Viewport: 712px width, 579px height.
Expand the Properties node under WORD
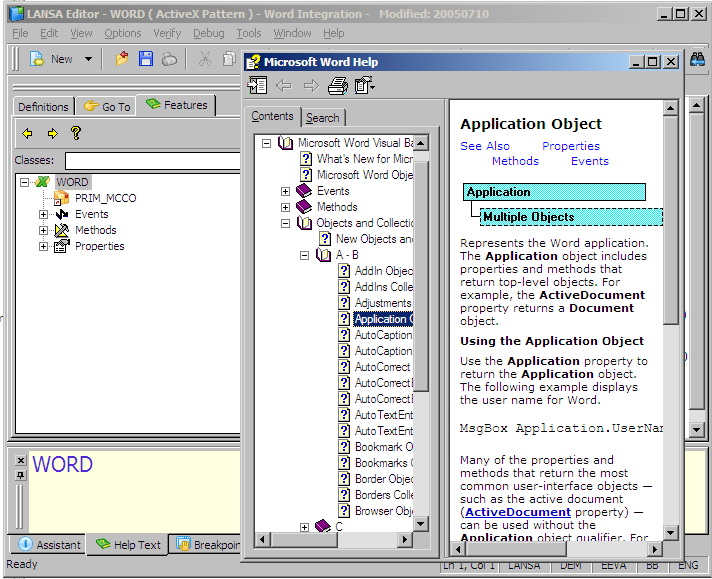click(44, 246)
